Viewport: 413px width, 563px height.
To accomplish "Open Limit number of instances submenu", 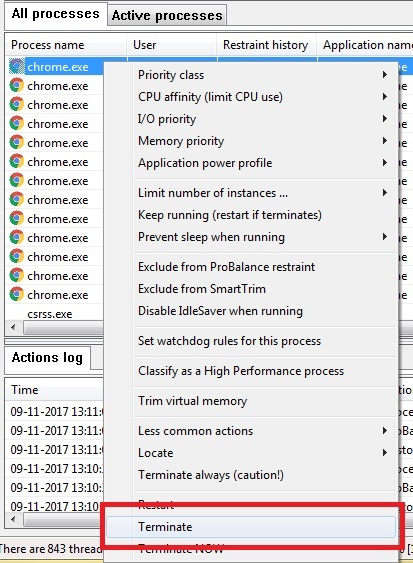I will tap(265, 193).
